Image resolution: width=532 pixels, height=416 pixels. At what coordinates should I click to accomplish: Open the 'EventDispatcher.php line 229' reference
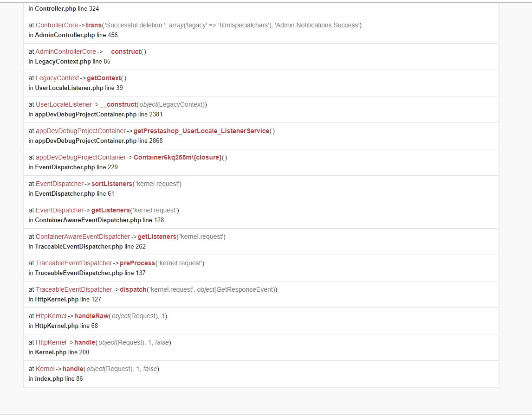[x=76, y=167]
